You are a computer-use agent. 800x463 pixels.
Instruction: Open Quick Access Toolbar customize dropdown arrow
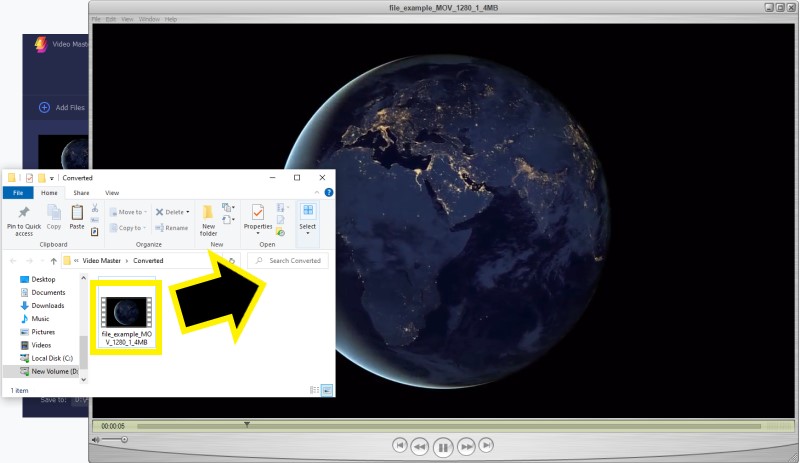(x=52, y=178)
